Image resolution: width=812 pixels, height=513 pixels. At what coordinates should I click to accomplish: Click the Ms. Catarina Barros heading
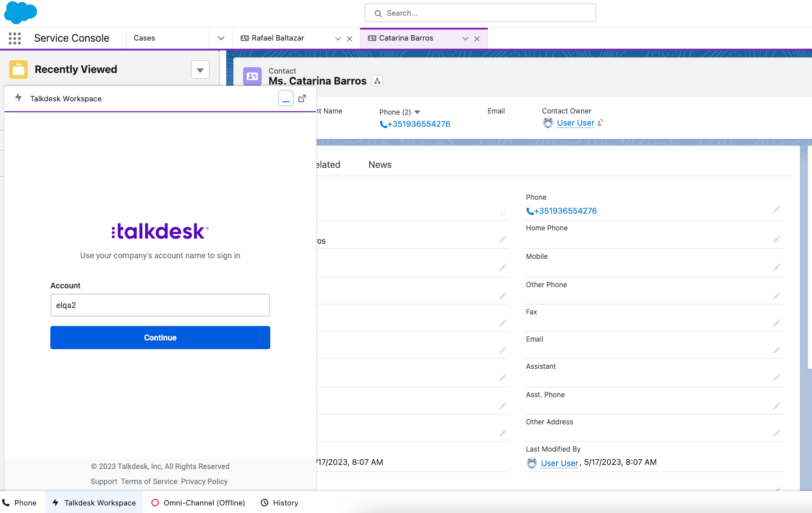point(317,81)
